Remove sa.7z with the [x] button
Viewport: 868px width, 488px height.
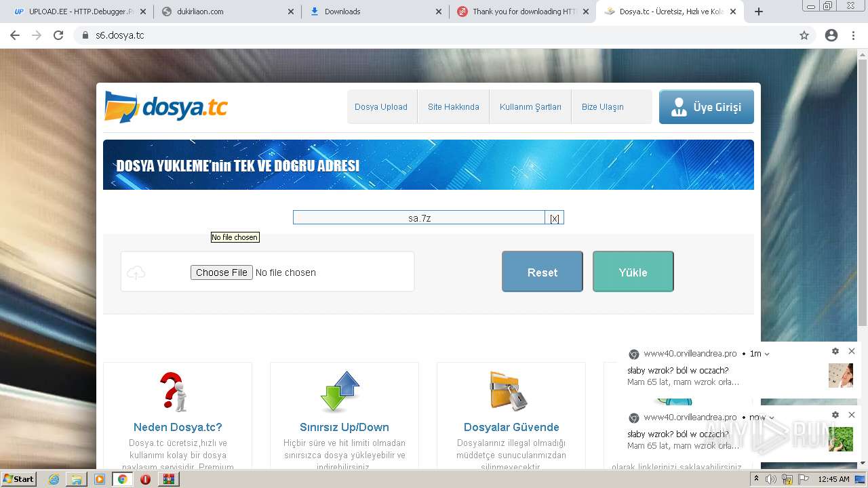pos(555,218)
